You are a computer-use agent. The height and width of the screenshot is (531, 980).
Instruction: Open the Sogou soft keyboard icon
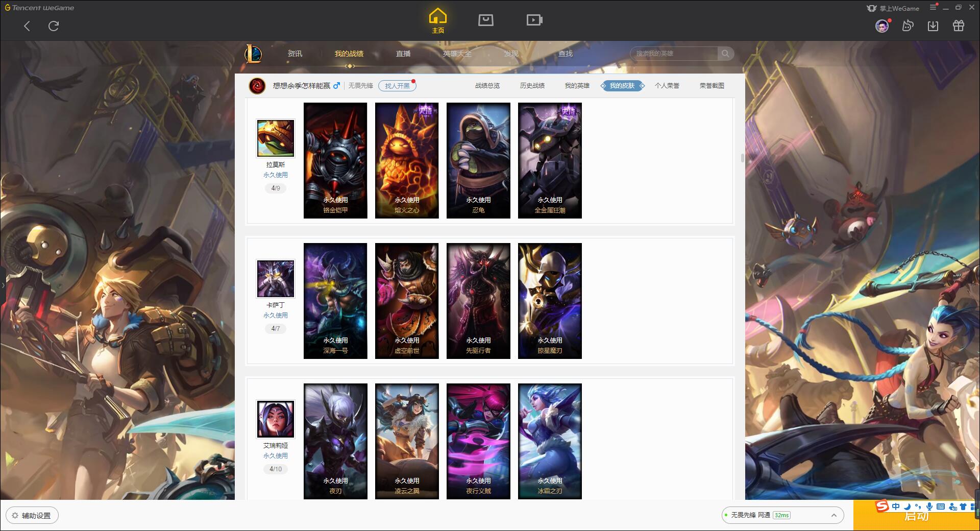[x=941, y=506]
